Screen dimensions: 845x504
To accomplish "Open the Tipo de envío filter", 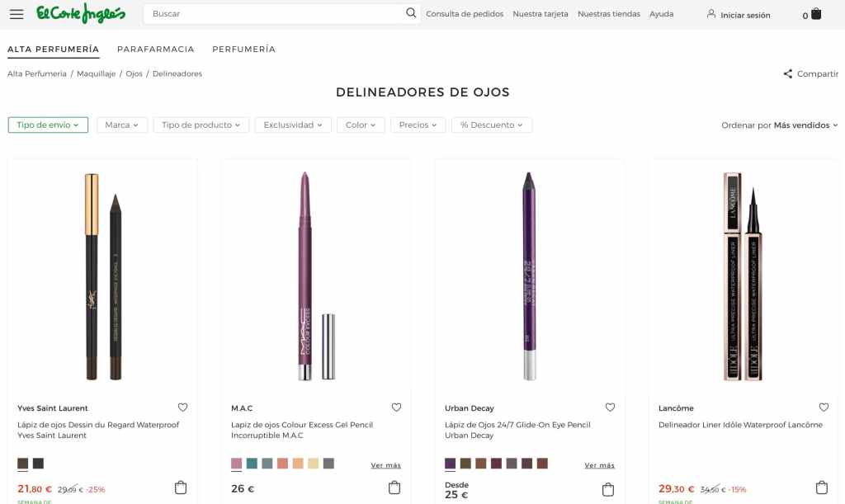I will tap(48, 125).
